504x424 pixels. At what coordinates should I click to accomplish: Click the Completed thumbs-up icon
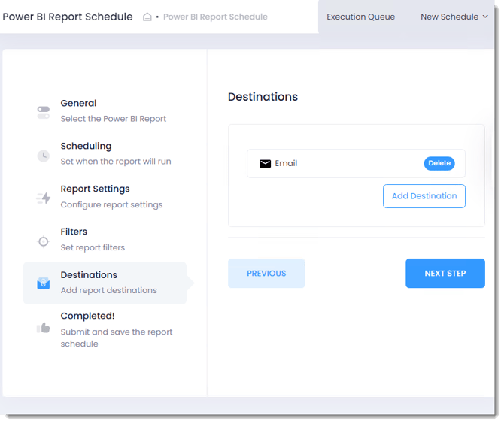(44, 328)
